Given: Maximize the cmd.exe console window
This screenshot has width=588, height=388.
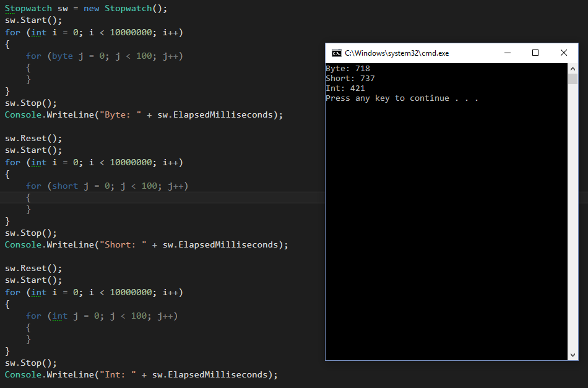Looking at the screenshot, I should click(x=535, y=53).
